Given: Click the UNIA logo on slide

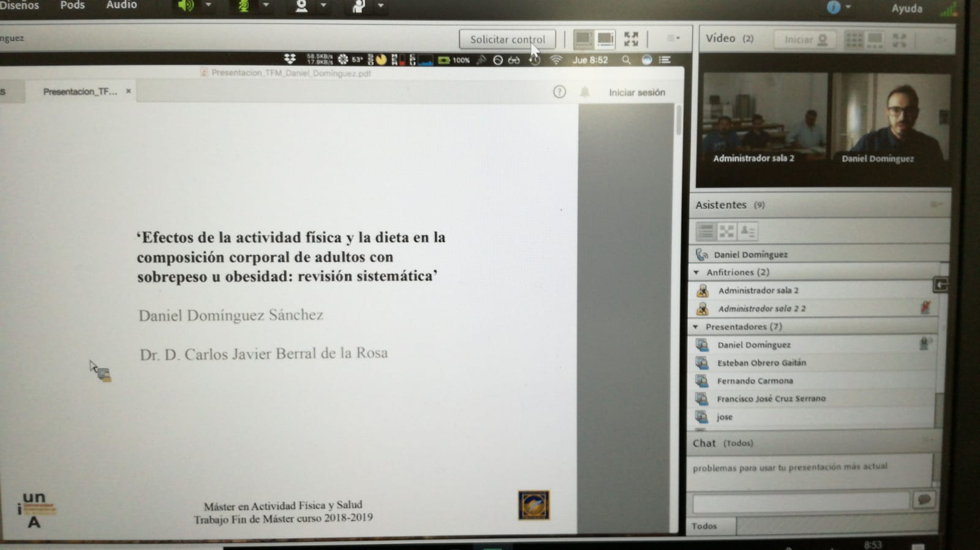Looking at the screenshot, I should click(36, 510).
